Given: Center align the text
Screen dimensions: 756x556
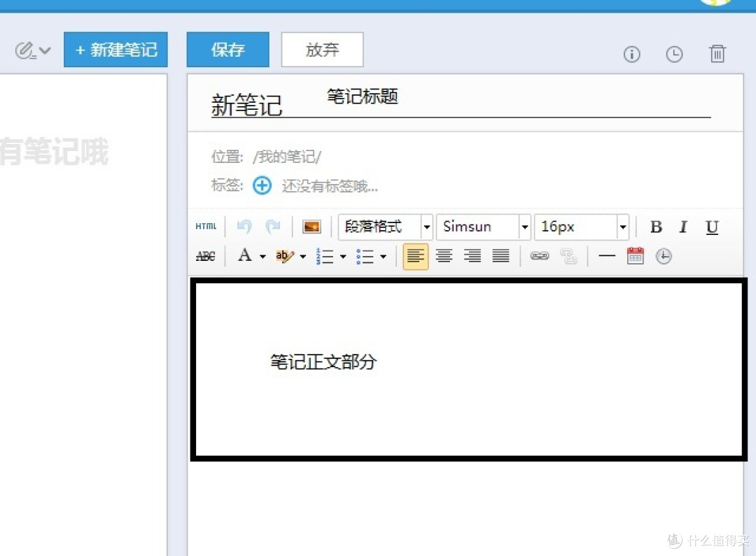Looking at the screenshot, I should [444, 256].
